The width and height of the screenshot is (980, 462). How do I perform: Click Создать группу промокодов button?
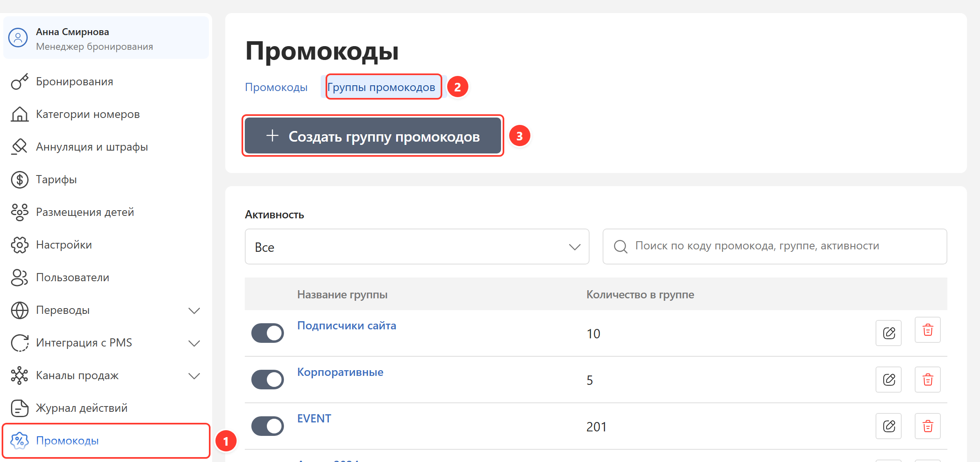tap(373, 136)
